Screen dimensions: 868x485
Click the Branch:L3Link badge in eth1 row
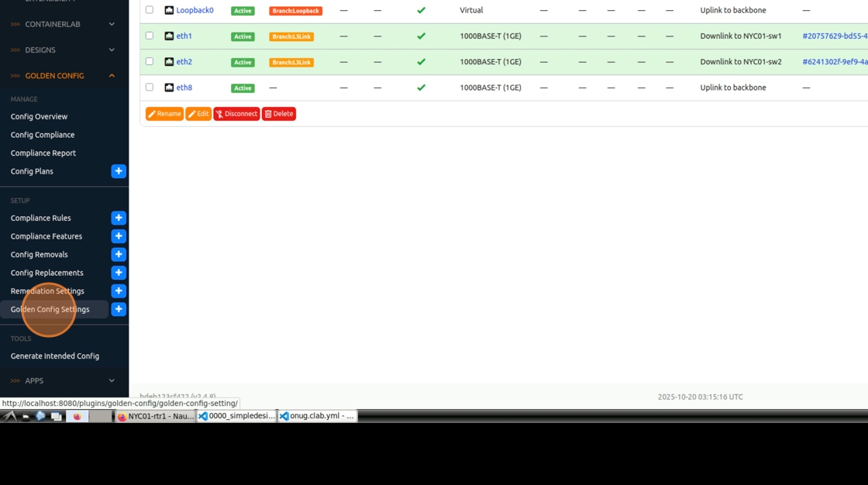[291, 36]
